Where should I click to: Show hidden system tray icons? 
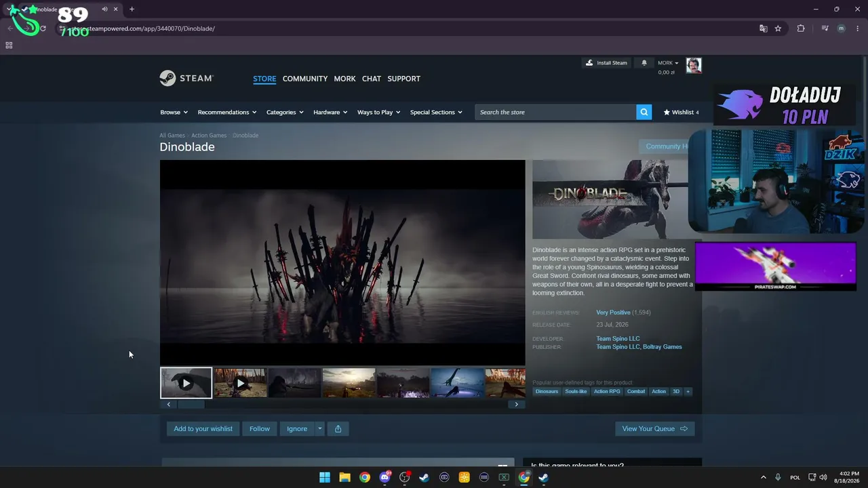click(763, 477)
